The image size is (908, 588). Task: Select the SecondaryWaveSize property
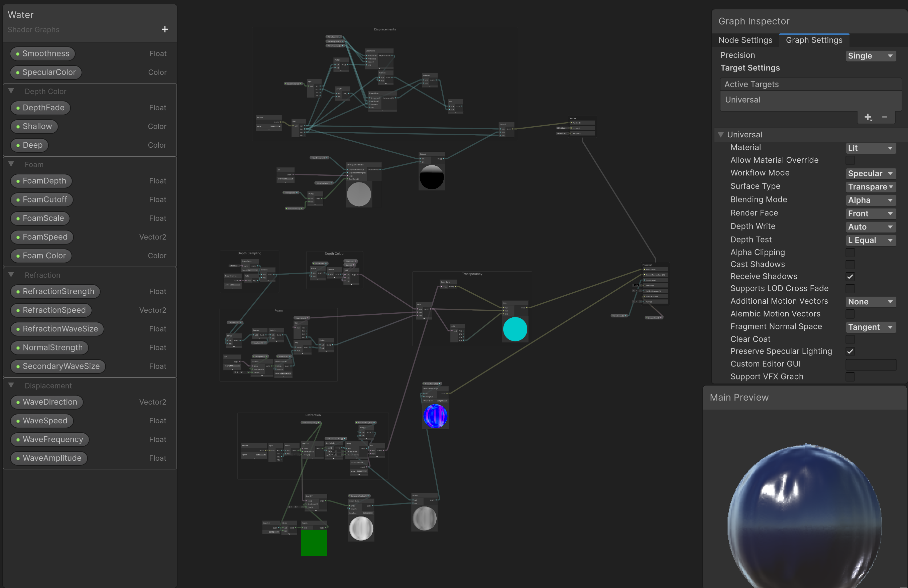coord(58,366)
